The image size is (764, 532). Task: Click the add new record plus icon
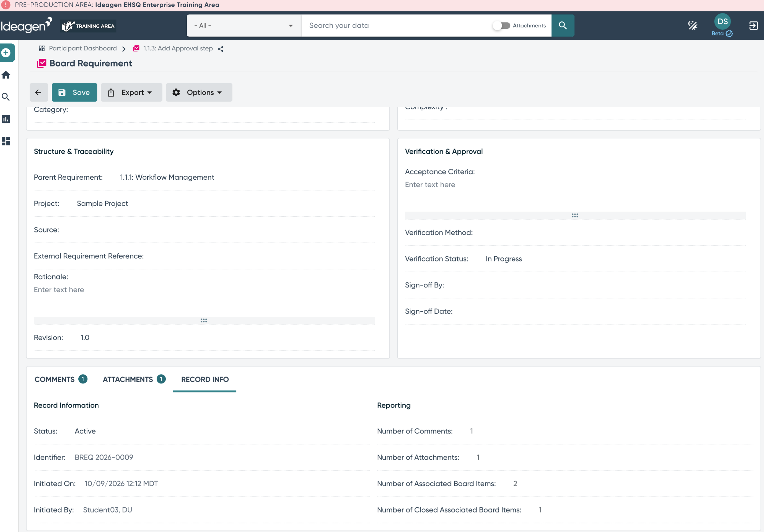pos(6,53)
